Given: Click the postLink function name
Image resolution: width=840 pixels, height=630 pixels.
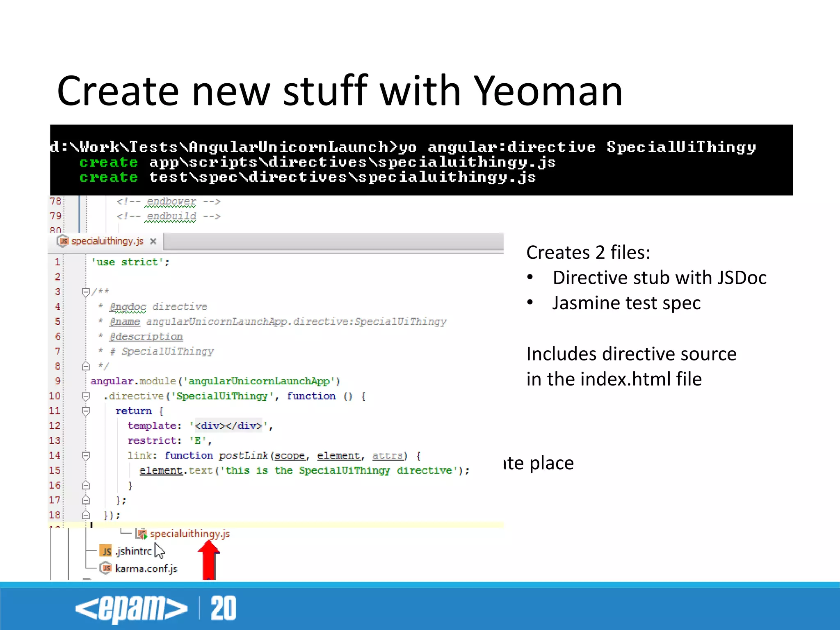Looking at the screenshot, I should pos(243,456).
